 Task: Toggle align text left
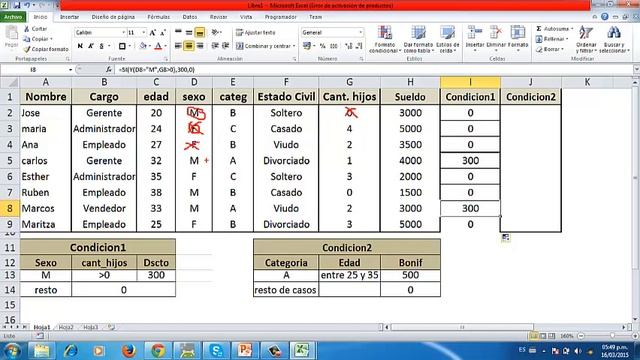click(x=178, y=46)
